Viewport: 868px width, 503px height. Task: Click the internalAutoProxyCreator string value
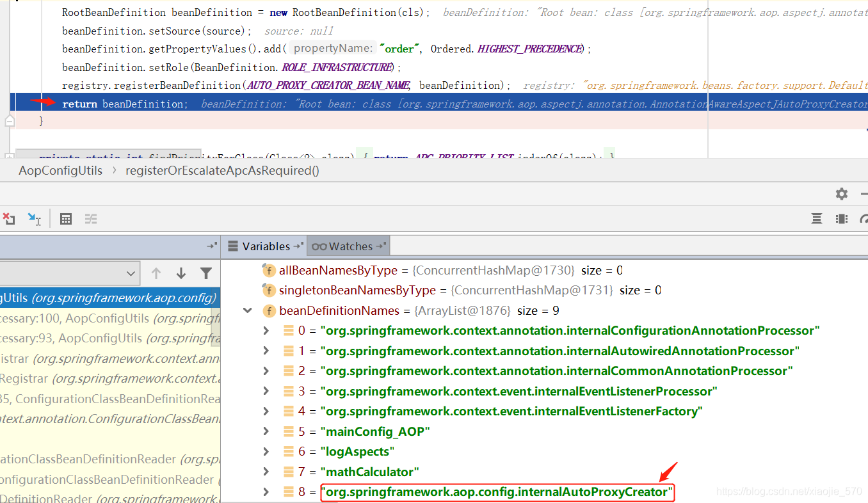click(x=497, y=492)
